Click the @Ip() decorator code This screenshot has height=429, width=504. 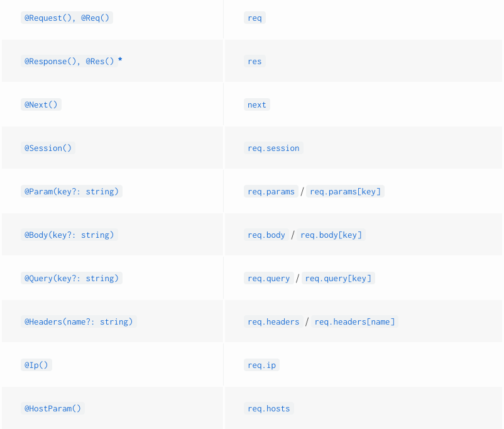[36, 365]
